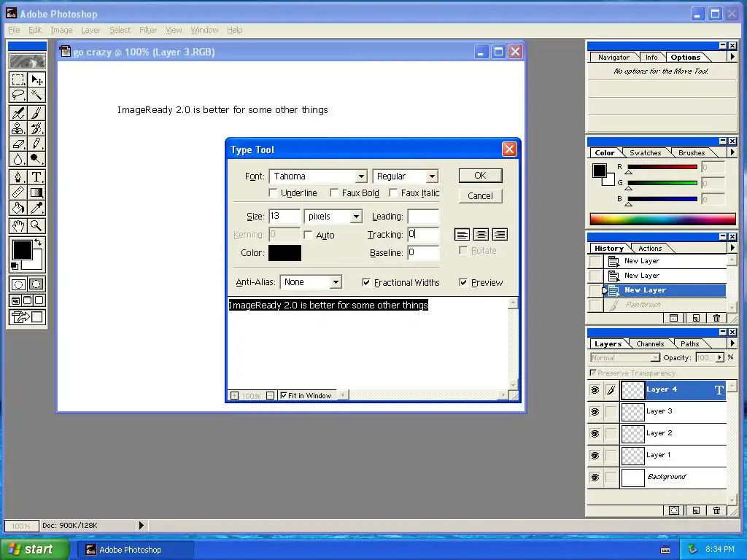Click trash icon in Layers palette
The width and height of the screenshot is (747, 560).
716,510
